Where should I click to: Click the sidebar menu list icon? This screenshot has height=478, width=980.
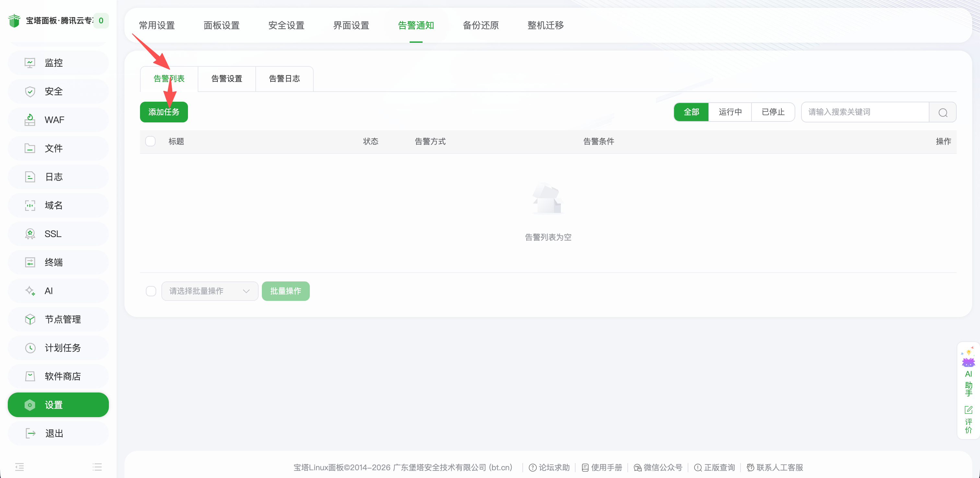(x=97, y=467)
